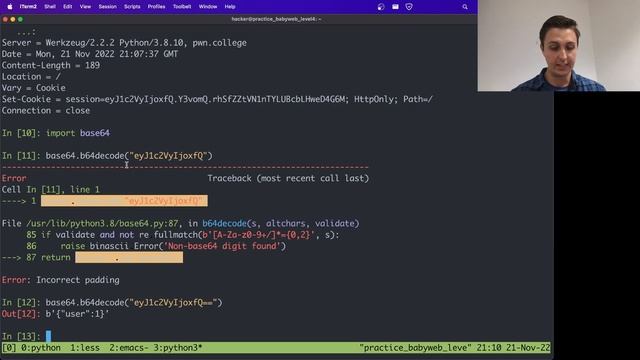Click the shield icon in menu bar

[x=409, y=7]
